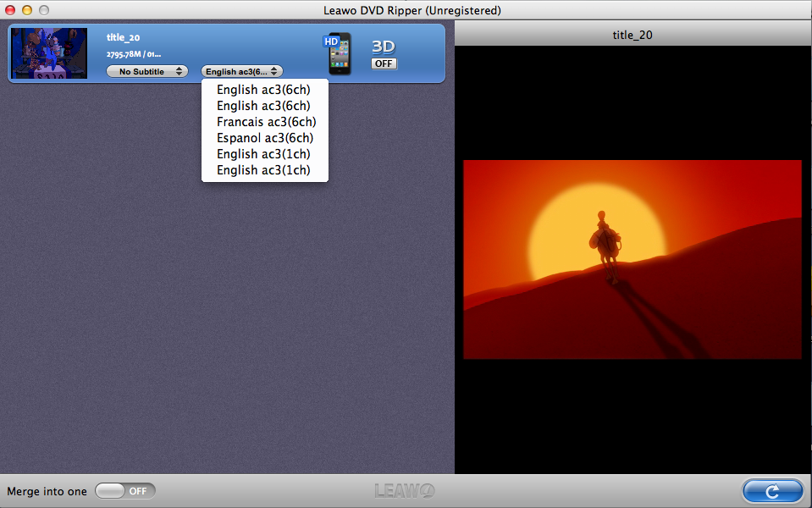Viewport: 812px width, 508px height.
Task: Toggle the 3D OFF switch
Action: click(x=384, y=63)
